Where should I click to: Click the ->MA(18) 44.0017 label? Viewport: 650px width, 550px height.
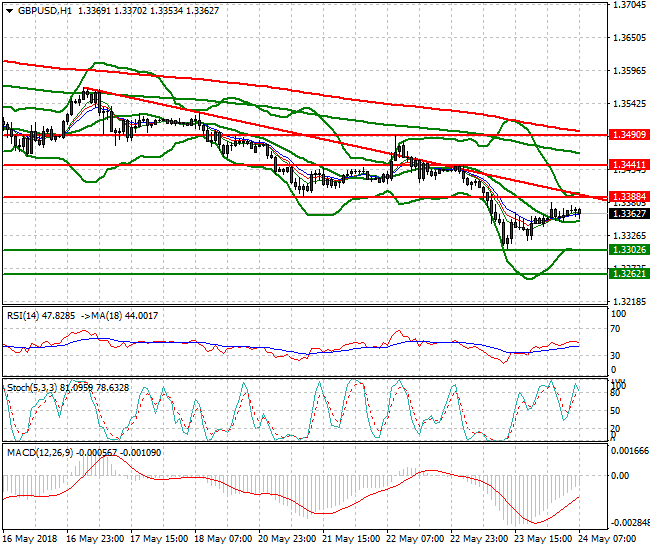[119, 316]
